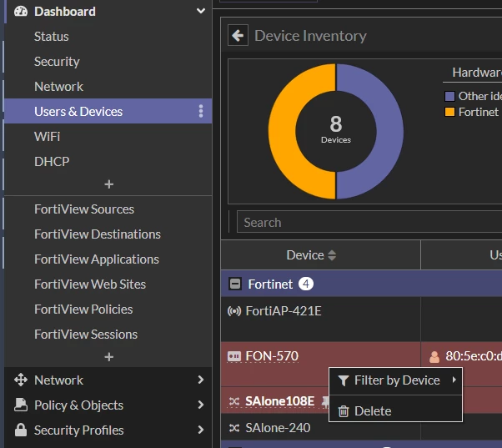Collapse the Dashboard menu chevron

[x=201, y=11]
